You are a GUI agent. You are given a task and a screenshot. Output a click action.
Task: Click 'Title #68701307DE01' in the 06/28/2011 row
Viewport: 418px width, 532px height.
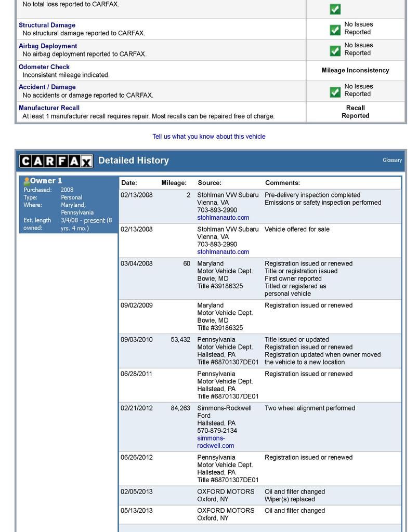point(228,396)
